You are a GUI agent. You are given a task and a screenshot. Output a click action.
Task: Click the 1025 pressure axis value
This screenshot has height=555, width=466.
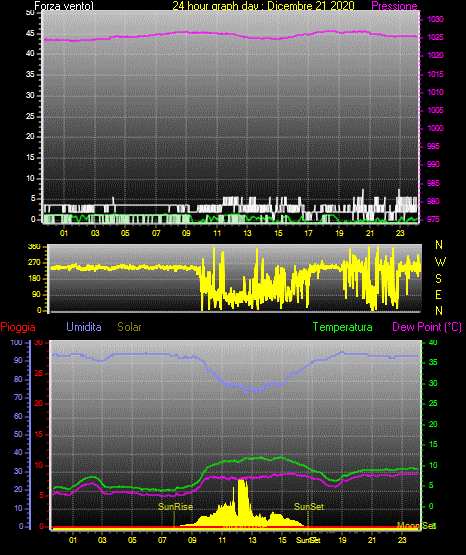point(435,37)
